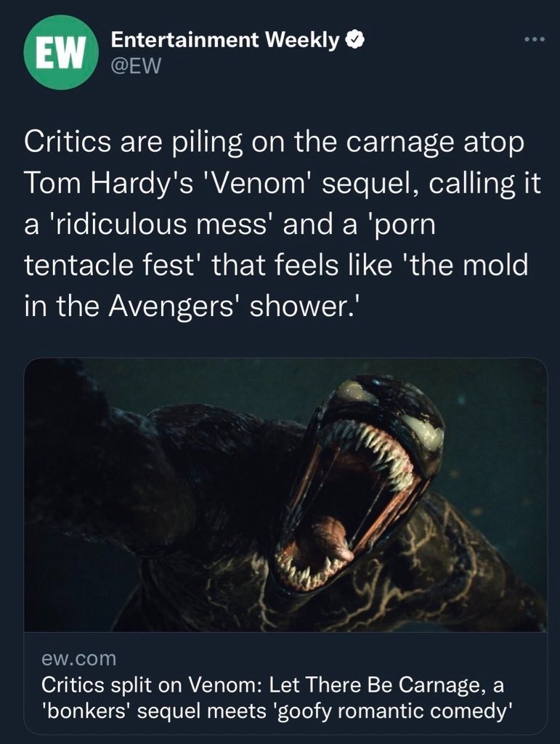Viewport: 560px width, 744px height.
Task: Click the verified badge beside Entertainment Weekly
Action: pos(356,41)
